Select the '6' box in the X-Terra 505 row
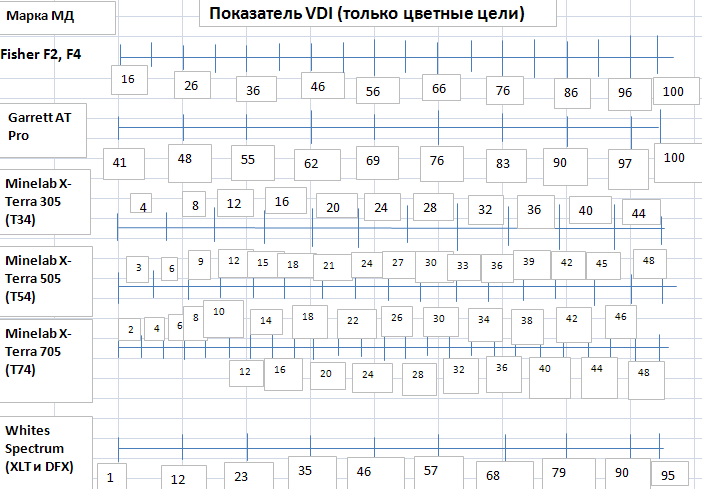This screenshot has width=702, height=489. [x=170, y=269]
